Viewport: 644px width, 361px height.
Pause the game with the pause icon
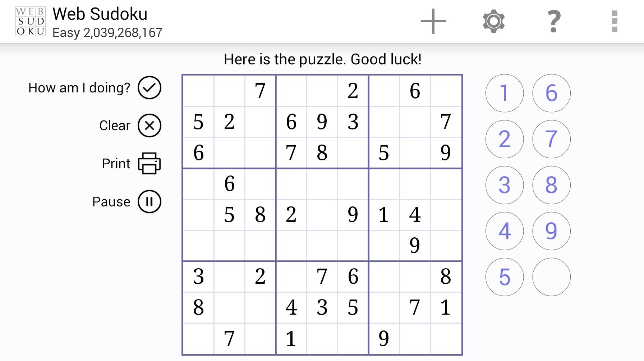pos(150,202)
